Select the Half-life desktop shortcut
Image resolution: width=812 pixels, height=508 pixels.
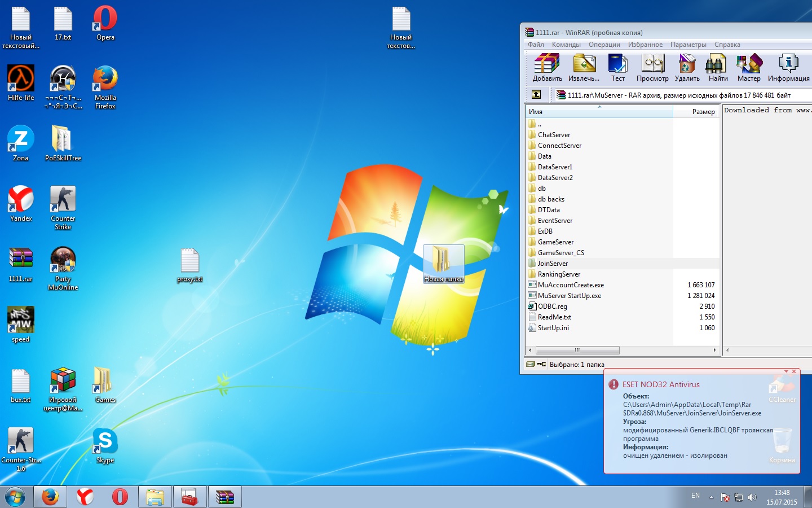coord(21,83)
